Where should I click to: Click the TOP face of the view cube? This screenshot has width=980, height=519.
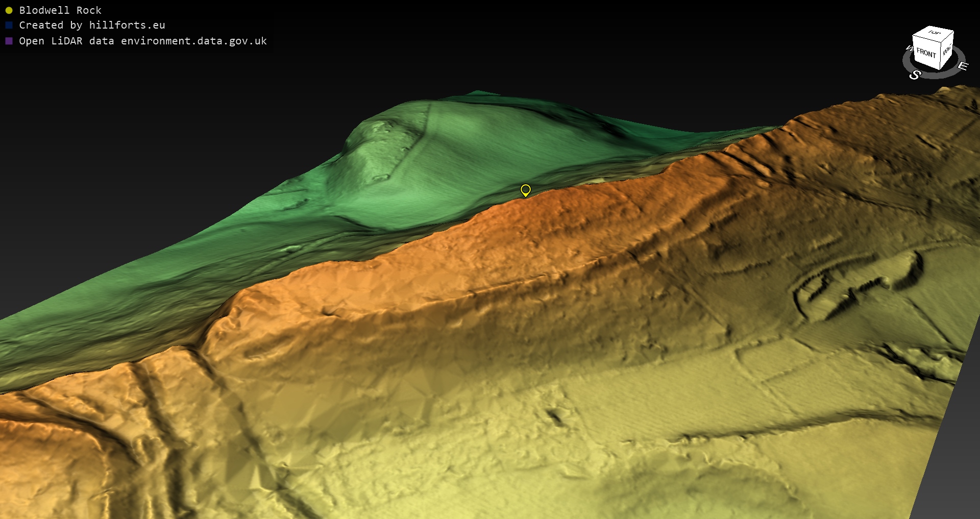[934, 33]
